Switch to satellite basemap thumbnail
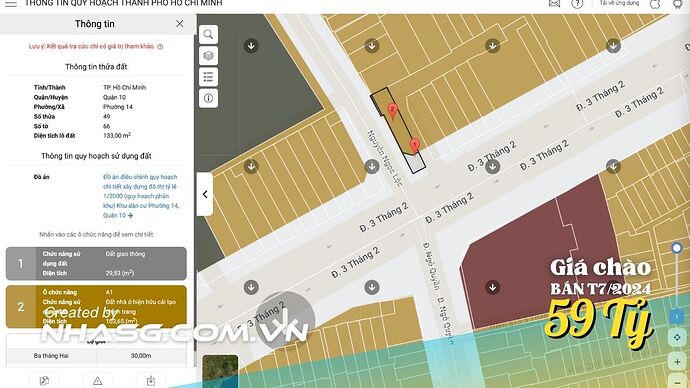 pyautogui.click(x=220, y=371)
